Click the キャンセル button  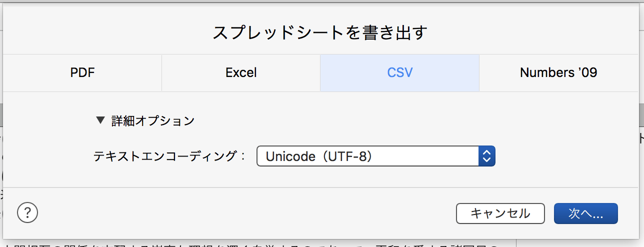pyautogui.click(x=500, y=213)
